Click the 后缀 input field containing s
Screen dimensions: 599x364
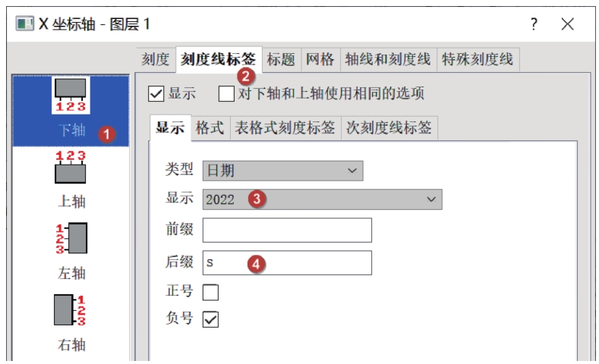(287, 262)
